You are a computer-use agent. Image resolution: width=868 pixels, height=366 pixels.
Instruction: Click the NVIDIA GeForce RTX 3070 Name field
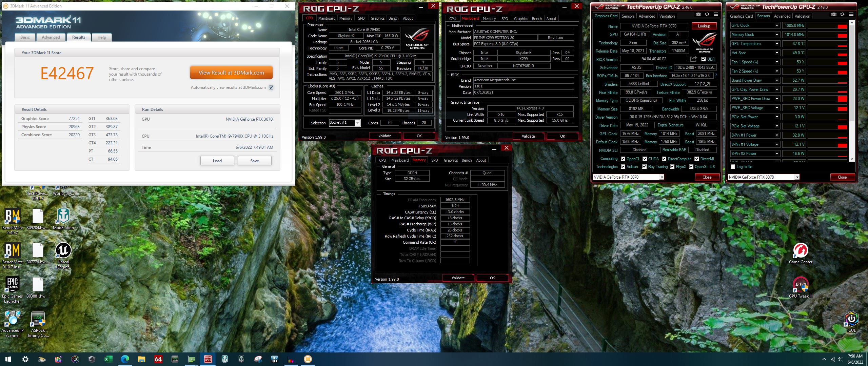pos(654,26)
